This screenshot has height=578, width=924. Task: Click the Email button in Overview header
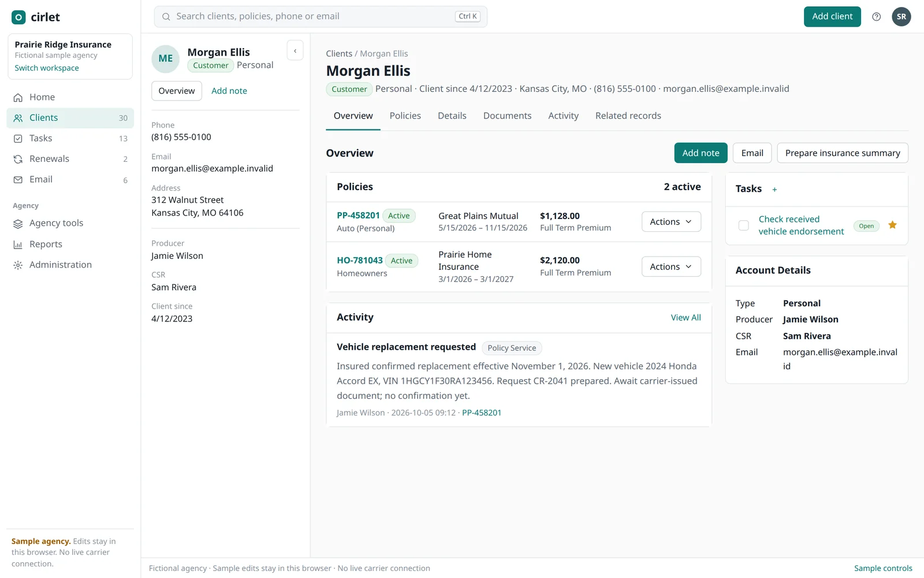(752, 153)
